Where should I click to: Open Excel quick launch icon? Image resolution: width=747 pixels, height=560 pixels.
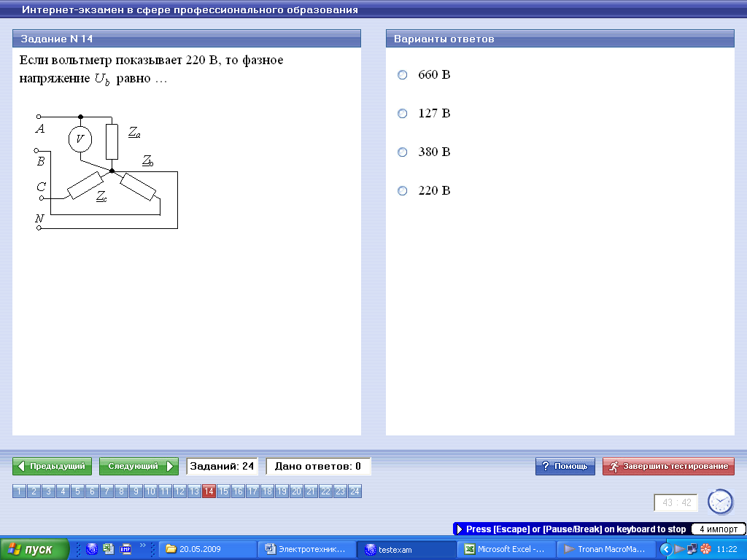[x=109, y=549]
